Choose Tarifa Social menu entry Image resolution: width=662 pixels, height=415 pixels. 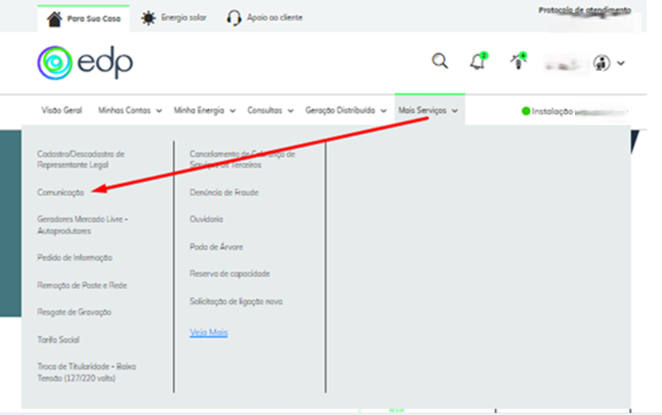pyautogui.click(x=58, y=340)
